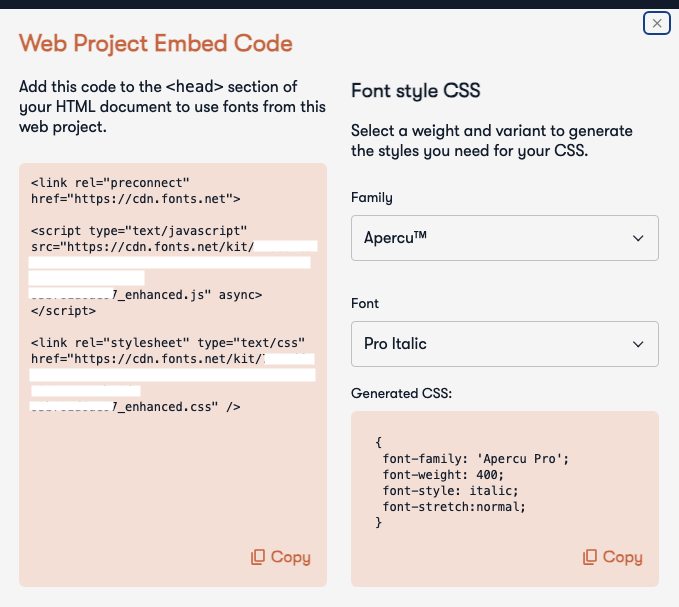Click the font-weight: 400 CSS line
Image resolution: width=679 pixels, height=607 pixels.
[x=443, y=474]
